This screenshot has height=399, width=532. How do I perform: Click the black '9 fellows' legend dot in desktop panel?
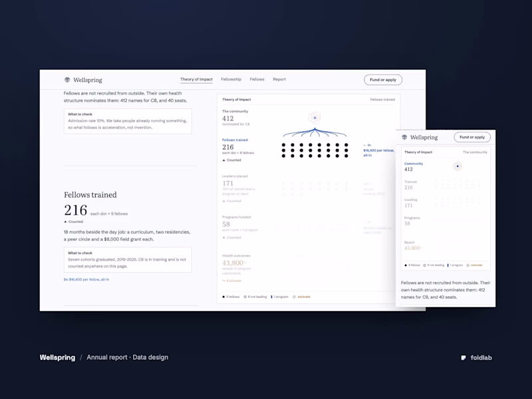tap(223, 297)
